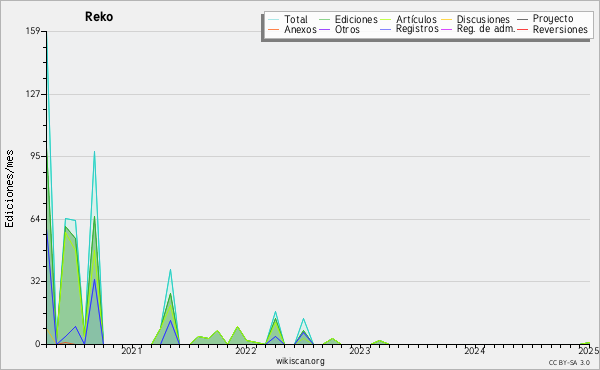Screen dimensions: 600x370
Task: Click the y-axis value 0
Action: 38,344
